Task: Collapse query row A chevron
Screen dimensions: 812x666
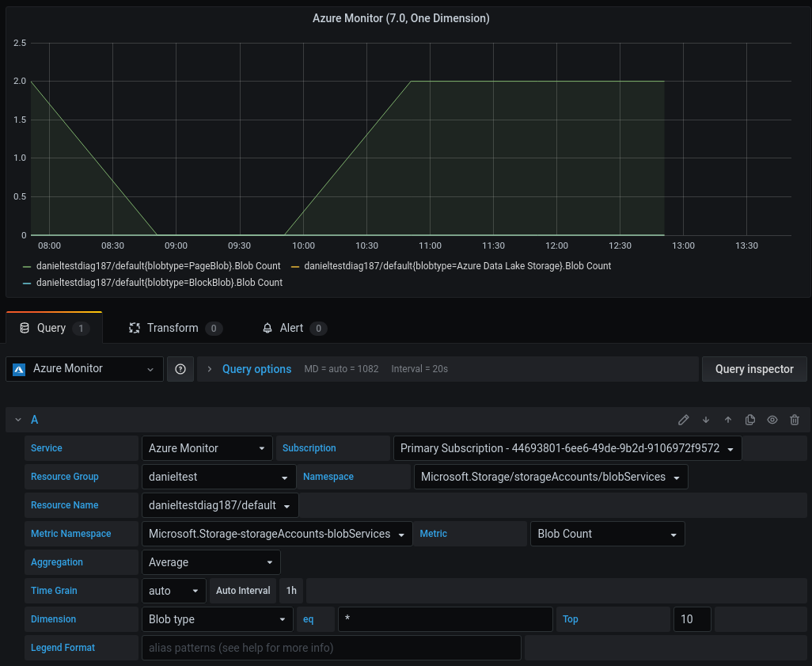Action: coord(18,420)
